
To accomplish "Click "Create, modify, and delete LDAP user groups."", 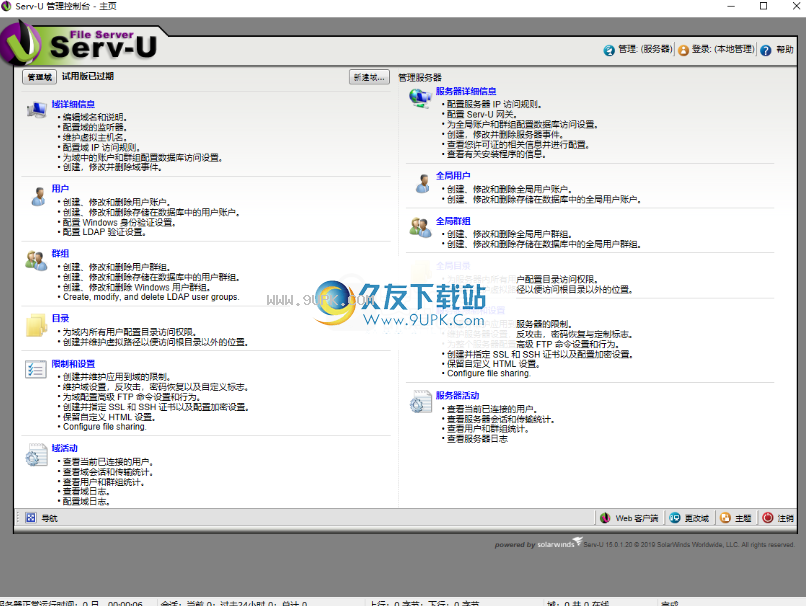I will tap(151, 297).
